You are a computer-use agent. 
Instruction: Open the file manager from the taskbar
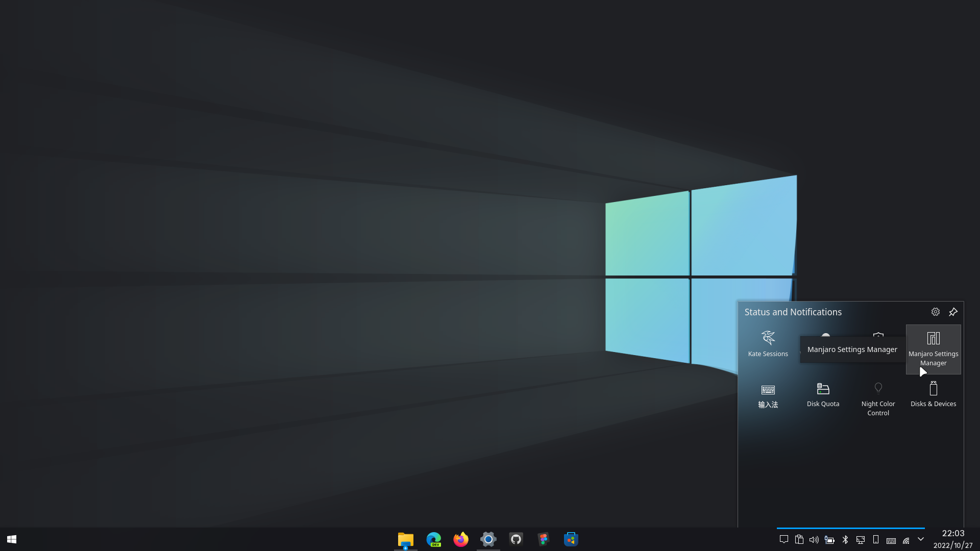coord(405,539)
